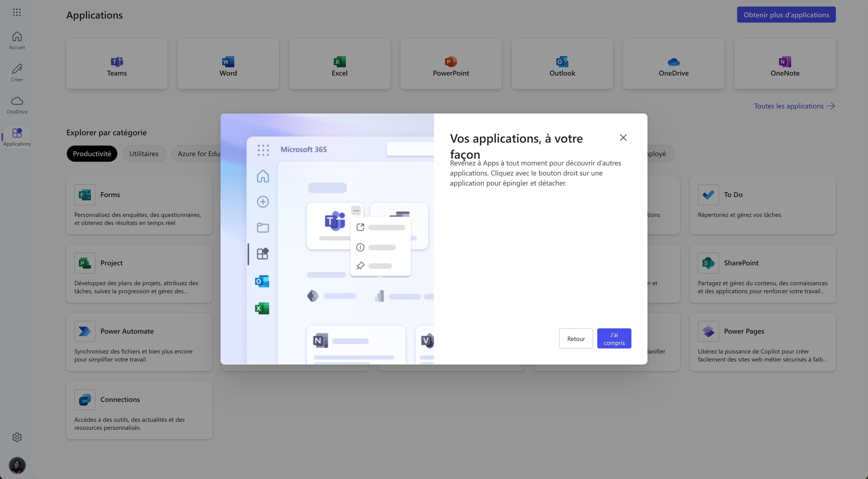Click the To Do card title
The height and width of the screenshot is (479, 868).
click(733, 195)
